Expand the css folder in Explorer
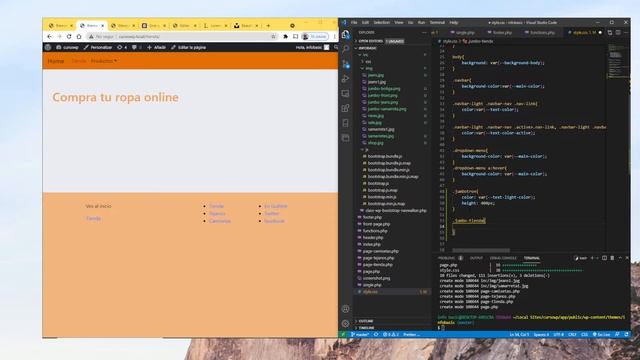The height and width of the screenshot is (360, 640). 368,62
